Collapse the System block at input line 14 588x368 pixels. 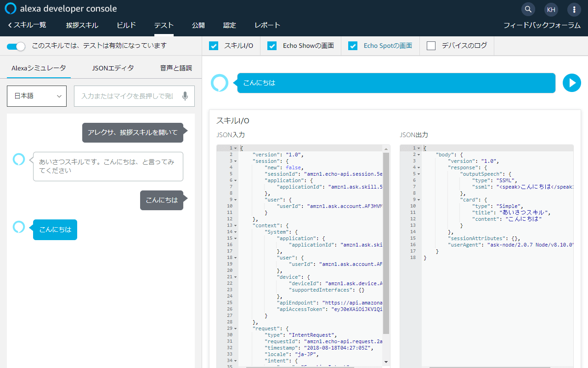tap(236, 232)
